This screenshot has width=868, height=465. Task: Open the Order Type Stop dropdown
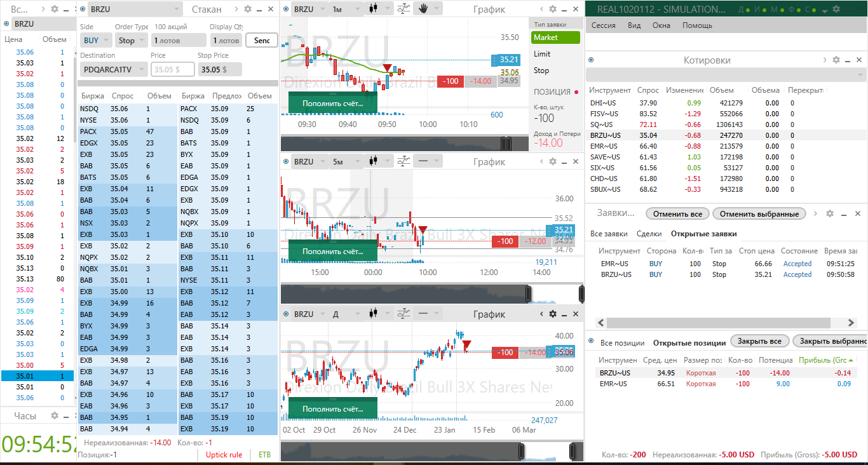pyautogui.click(x=132, y=40)
